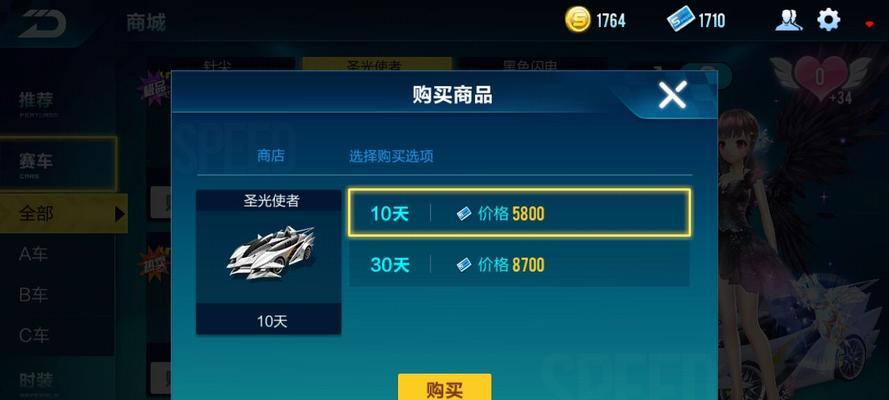Screen dimensions: 889x400
Task: Expand the 全部 category arrow
Action: tap(120, 214)
